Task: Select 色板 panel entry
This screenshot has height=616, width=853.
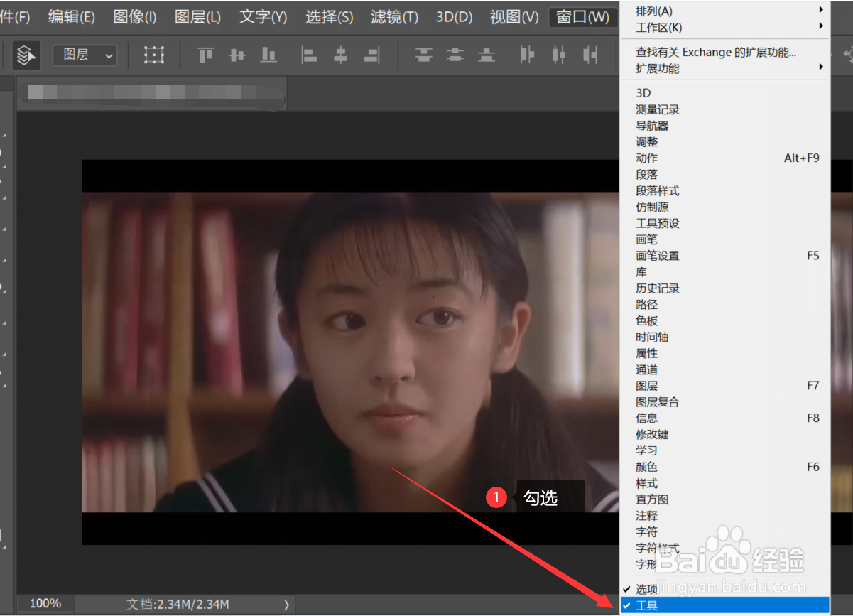Action: pos(724,320)
